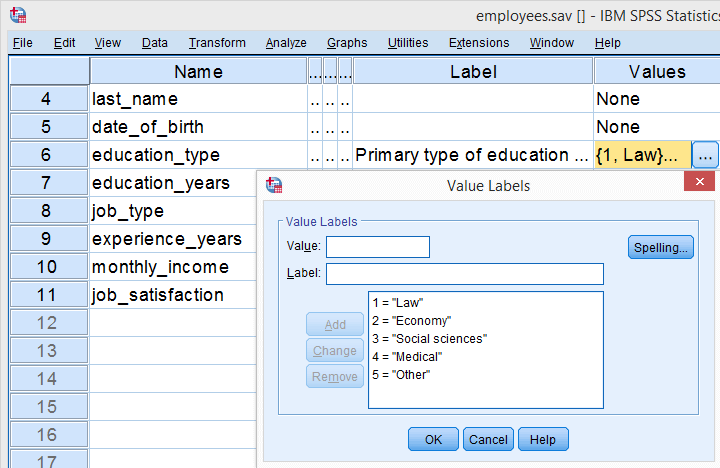Click the Value Labels dialog icon
The width and height of the screenshot is (720, 468).
(x=273, y=185)
